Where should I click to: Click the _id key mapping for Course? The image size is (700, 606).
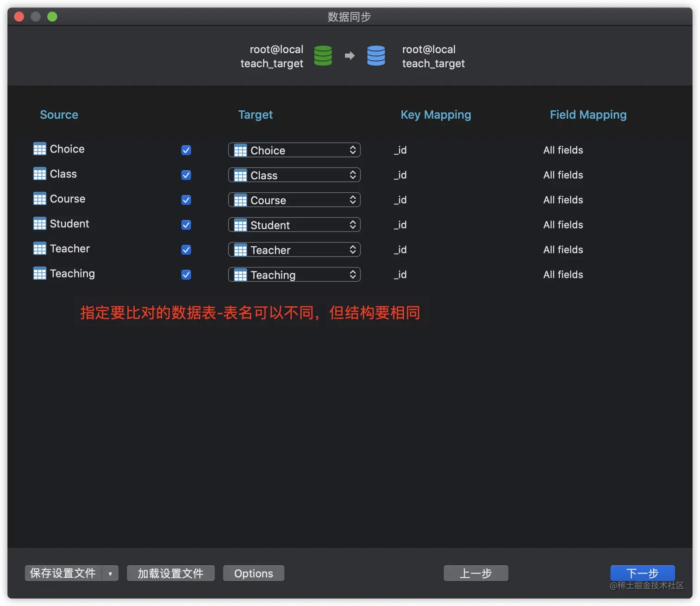click(400, 200)
